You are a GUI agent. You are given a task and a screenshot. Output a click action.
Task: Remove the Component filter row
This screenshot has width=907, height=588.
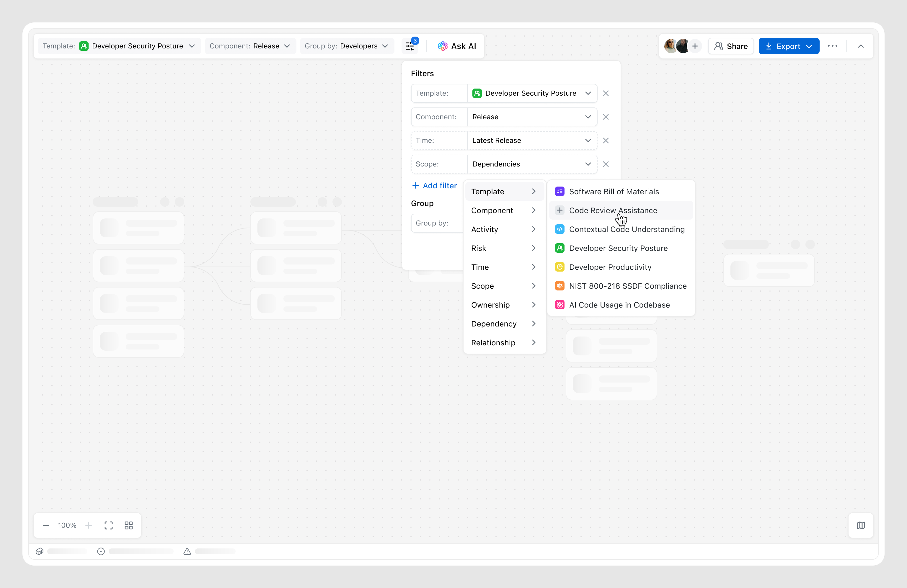pyautogui.click(x=606, y=117)
